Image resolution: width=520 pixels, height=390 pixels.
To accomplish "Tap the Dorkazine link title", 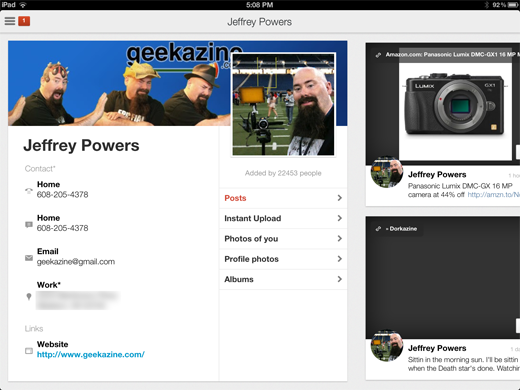I will 402,229.
